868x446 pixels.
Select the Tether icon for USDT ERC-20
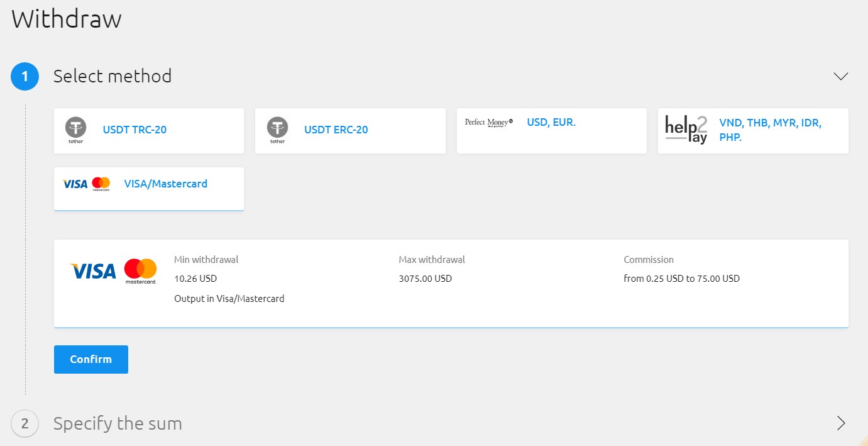[x=277, y=130]
